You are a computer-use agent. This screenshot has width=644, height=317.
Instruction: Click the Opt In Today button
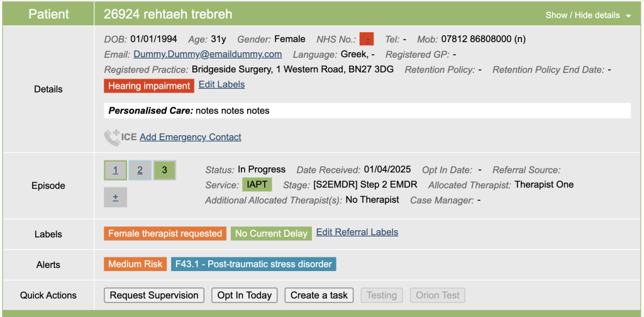coord(245,295)
